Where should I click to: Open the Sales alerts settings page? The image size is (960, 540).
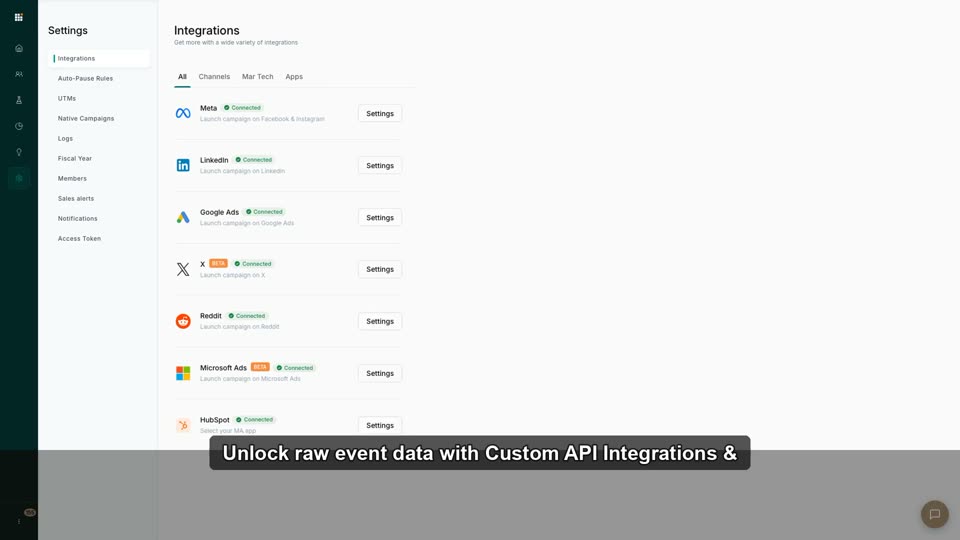point(76,198)
